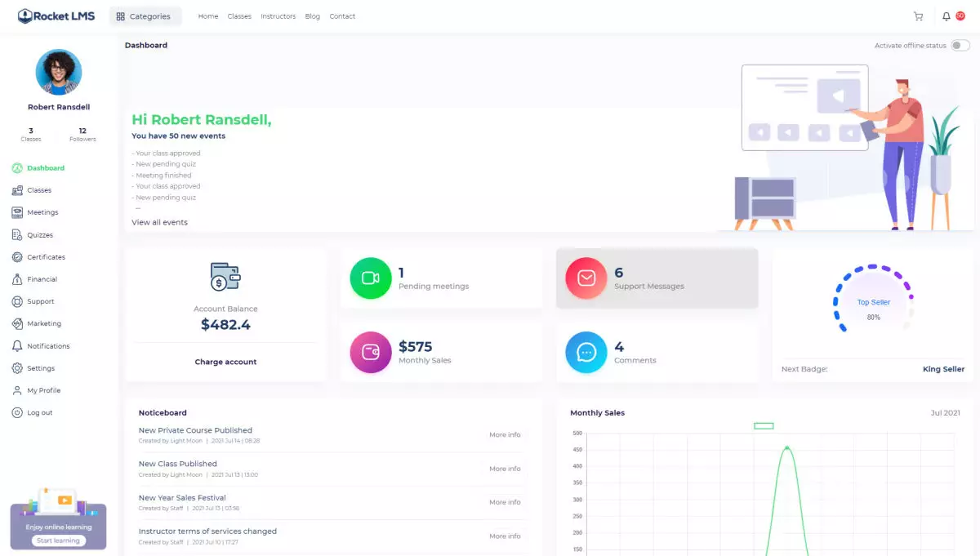This screenshot has width=980, height=556.
Task: Click Robert Ransdell name in sidebar
Action: click(x=59, y=107)
